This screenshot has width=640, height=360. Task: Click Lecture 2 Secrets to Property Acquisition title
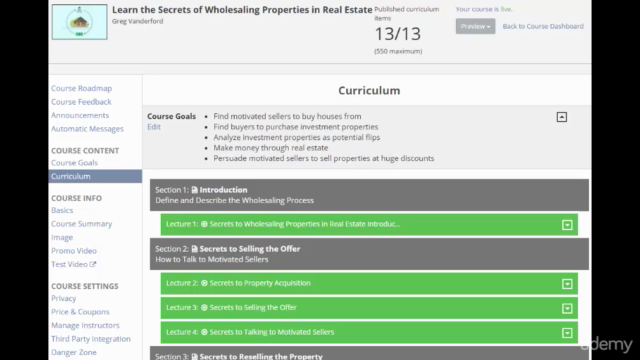click(260, 283)
